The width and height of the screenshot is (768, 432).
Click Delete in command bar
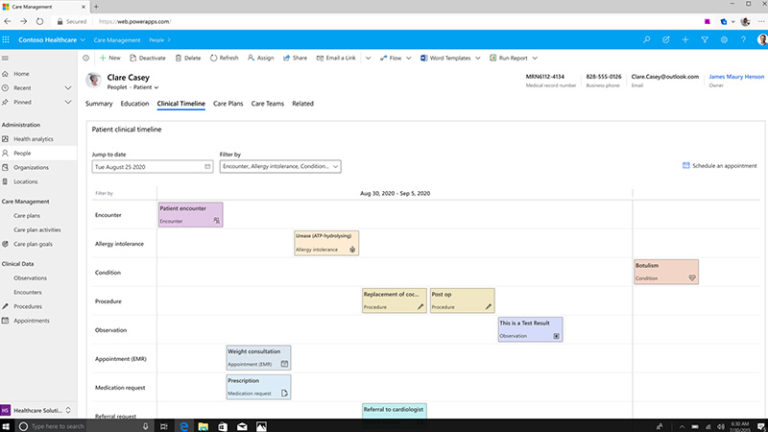pos(188,58)
